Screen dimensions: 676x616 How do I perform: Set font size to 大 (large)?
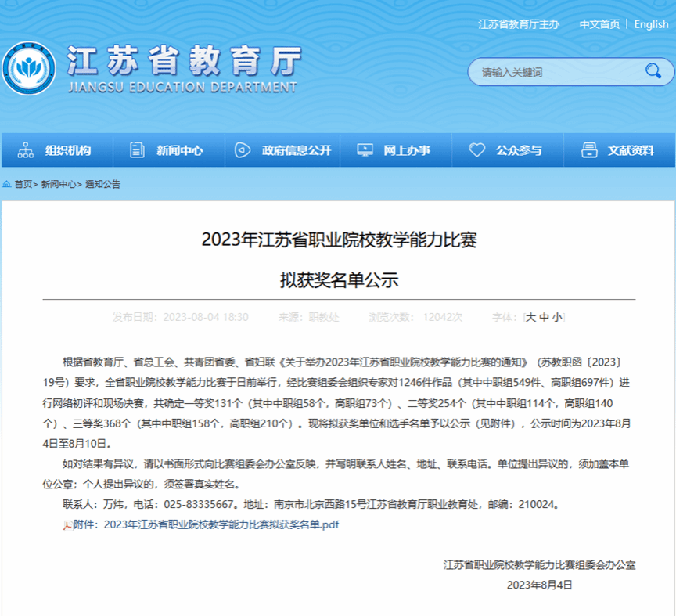530,317
